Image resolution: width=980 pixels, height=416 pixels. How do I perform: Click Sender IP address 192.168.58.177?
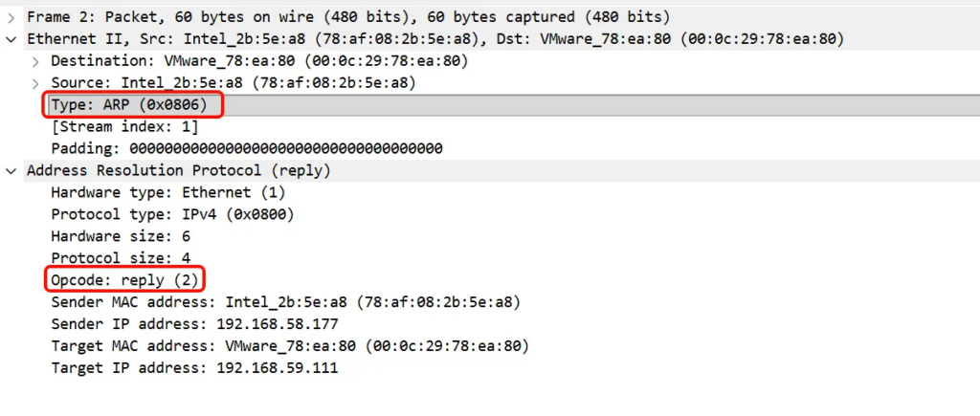click(x=194, y=324)
